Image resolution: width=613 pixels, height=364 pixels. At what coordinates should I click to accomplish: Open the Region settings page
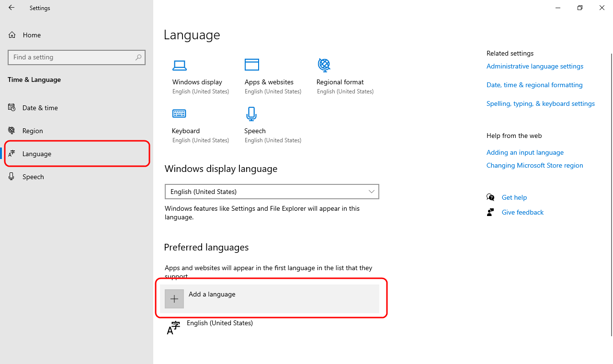[77, 131]
